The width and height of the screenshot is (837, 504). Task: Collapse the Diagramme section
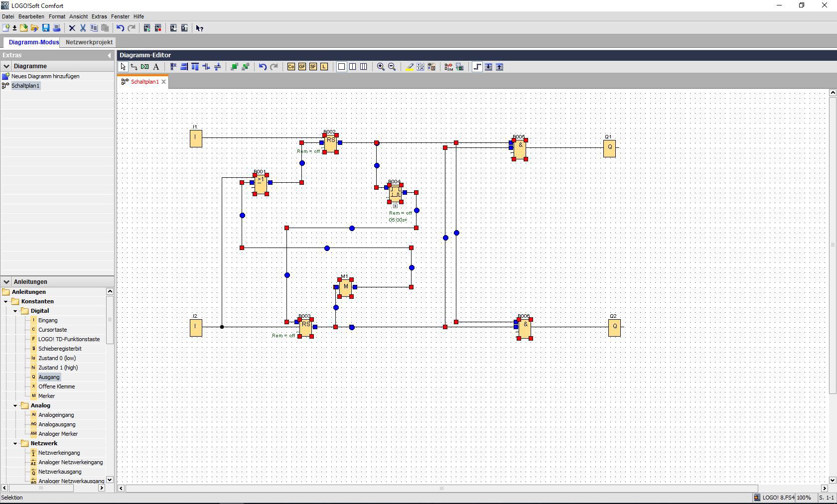[x=6, y=66]
